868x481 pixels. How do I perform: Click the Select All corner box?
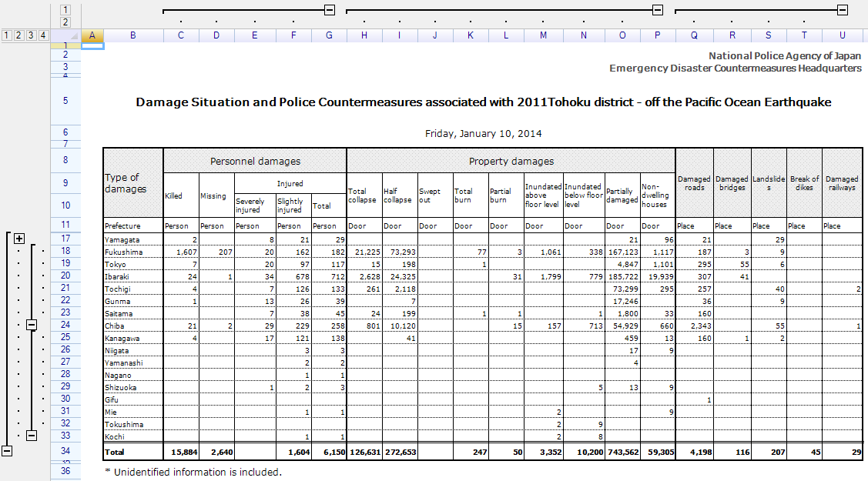click(65, 35)
